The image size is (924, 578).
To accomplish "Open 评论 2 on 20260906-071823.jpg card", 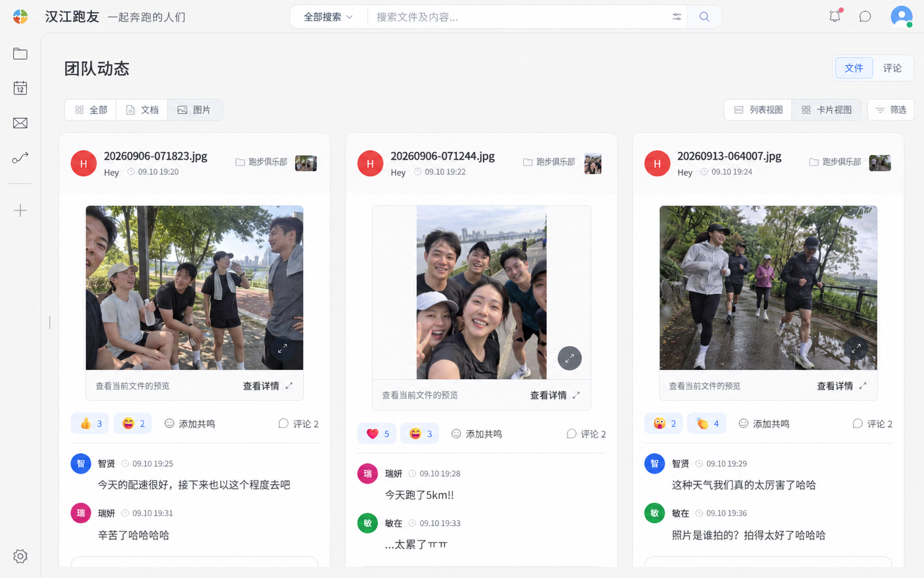I will pos(298,424).
